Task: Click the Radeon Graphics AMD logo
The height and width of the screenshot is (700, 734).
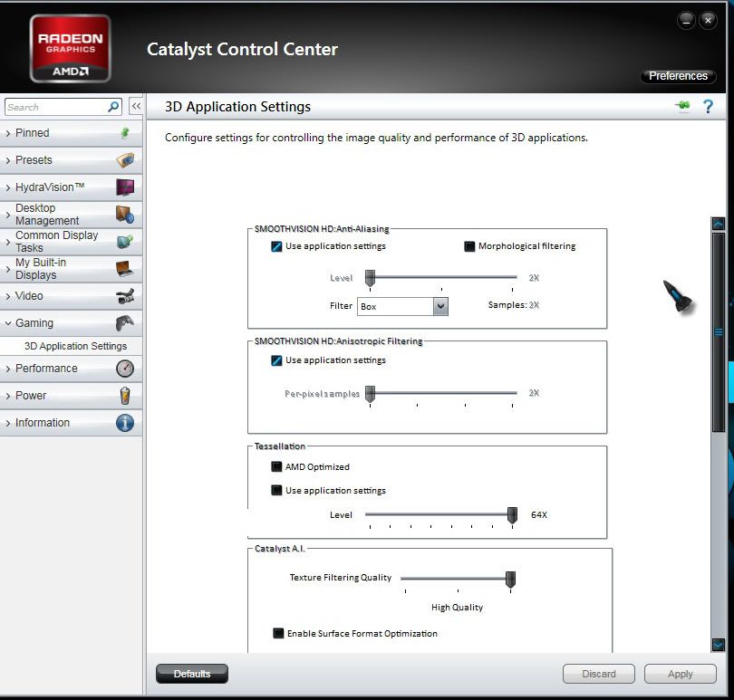Action: click(70, 49)
